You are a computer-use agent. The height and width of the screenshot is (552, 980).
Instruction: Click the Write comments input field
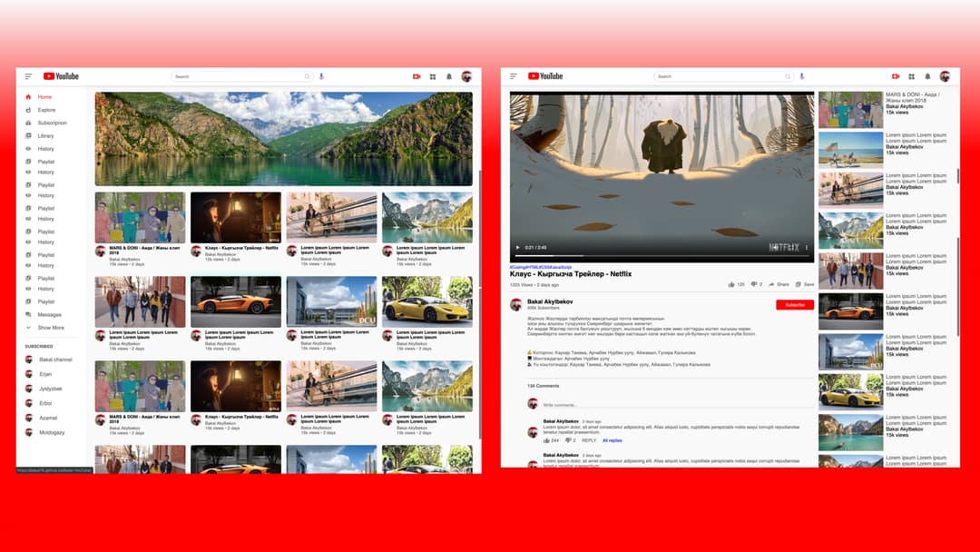tap(678, 404)
